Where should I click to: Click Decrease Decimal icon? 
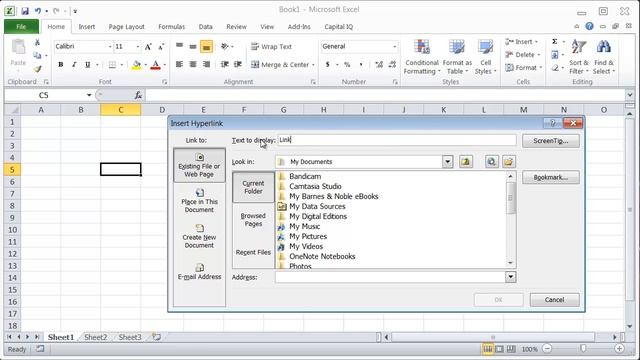(x=392, y=64)
